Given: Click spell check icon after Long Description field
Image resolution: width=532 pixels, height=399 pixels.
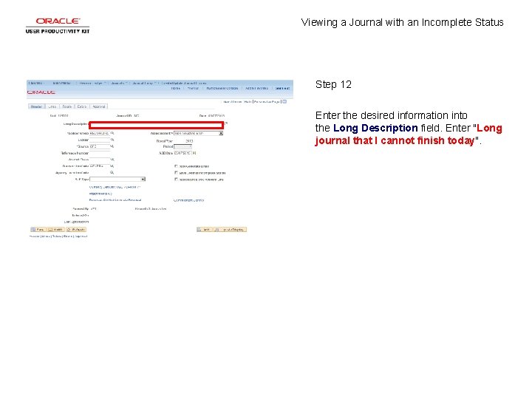Looking at the screenshot, I should pos(226,123).
